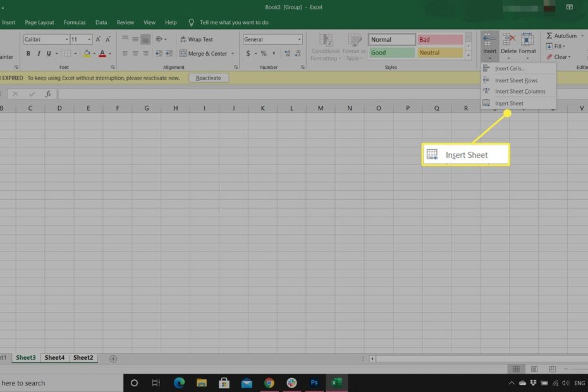Choose Insert Sheet from dropdown menu

coord(518,103)
